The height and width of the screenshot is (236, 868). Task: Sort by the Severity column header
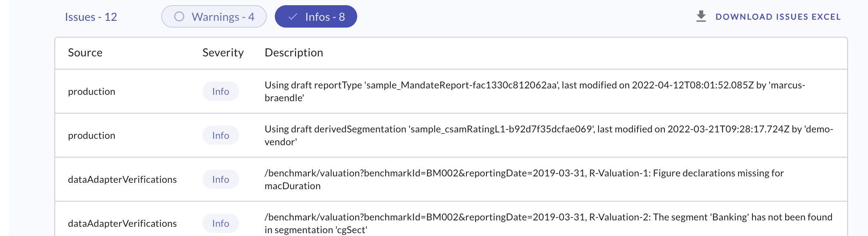coord(223,52)
